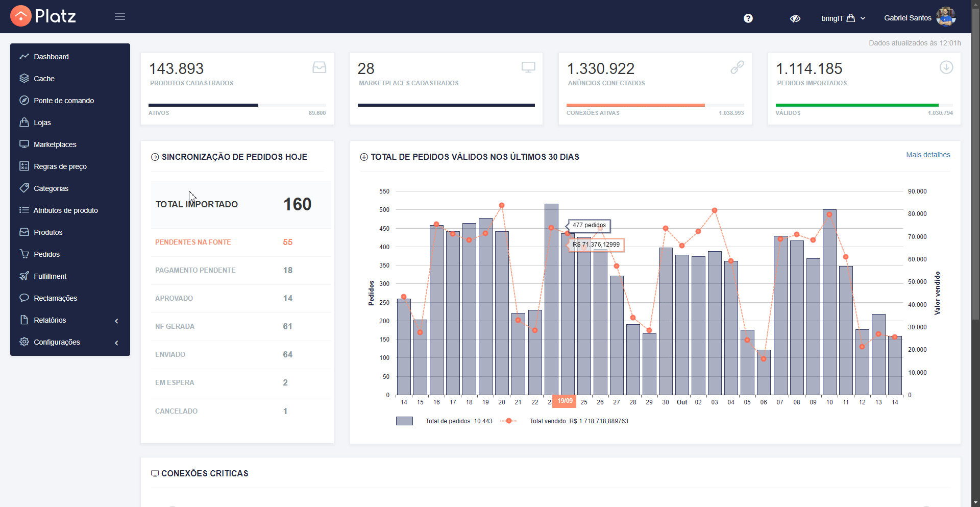
Task: Click the Regras de preço icon
Action: [x=24, y=166]
